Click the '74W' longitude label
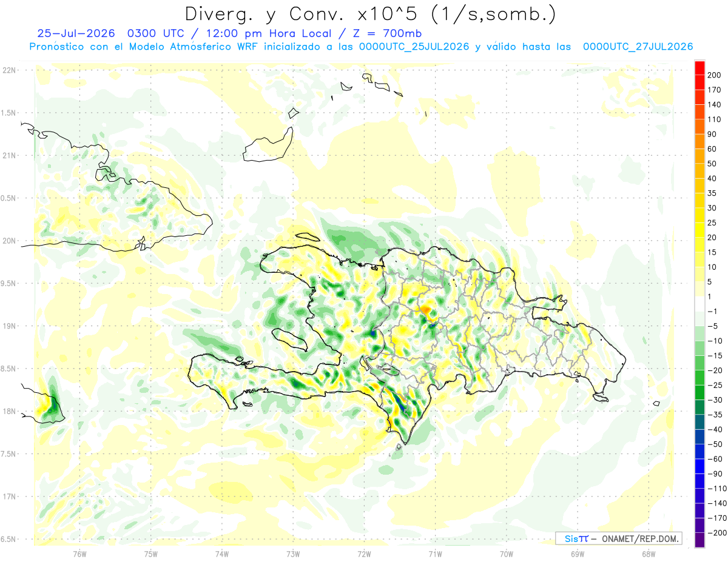Screen dimensions: 728x562 tap(221, 554)
